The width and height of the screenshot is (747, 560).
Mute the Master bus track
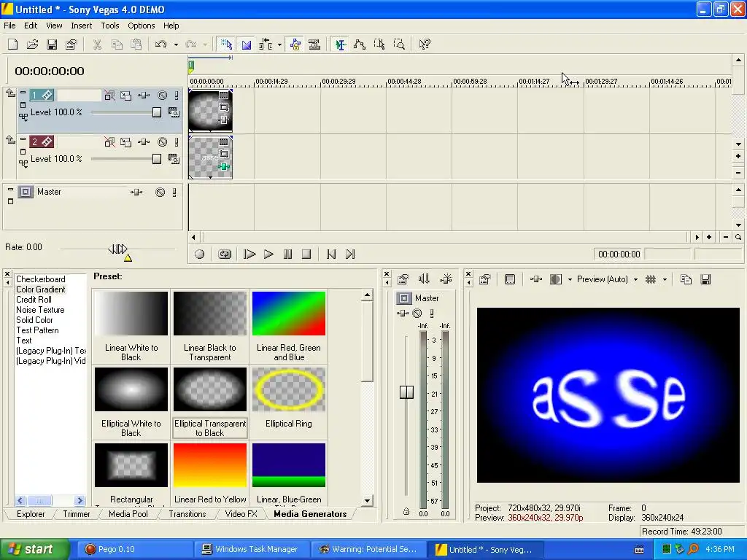160,192
